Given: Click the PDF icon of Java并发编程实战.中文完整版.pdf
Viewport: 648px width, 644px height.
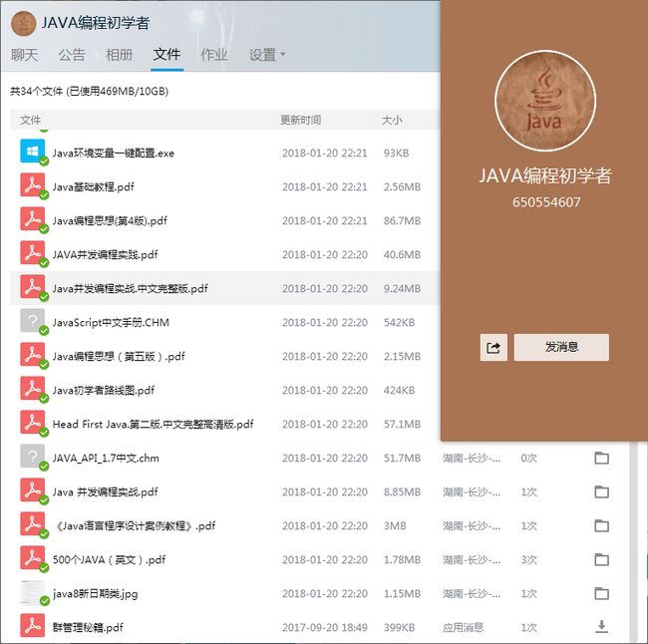Looking at the screenshot, I should (32, 287).
